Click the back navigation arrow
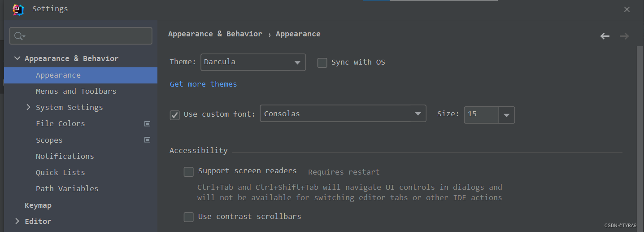The width and height of the screenshot is (644, 232). click(605, 36)
